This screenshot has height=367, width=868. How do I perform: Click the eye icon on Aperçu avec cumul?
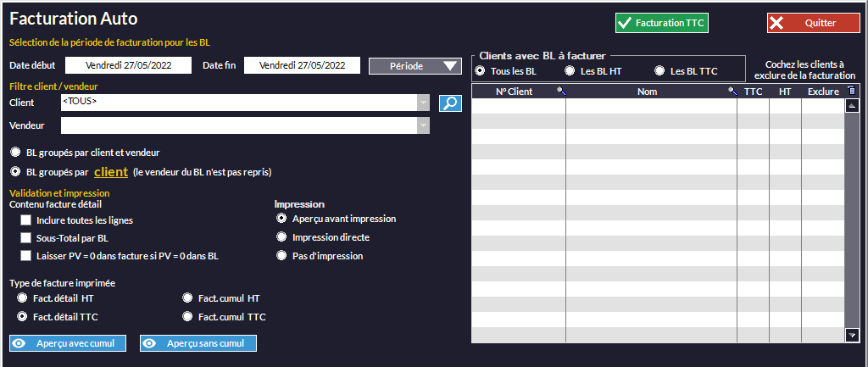coord(19,343)
